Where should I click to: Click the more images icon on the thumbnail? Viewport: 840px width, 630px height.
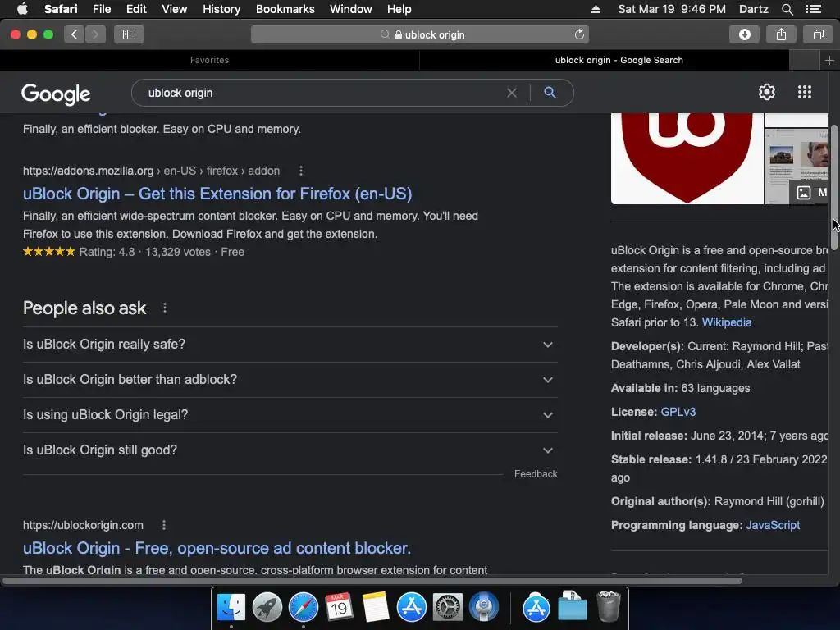click(x=804, y=193)
